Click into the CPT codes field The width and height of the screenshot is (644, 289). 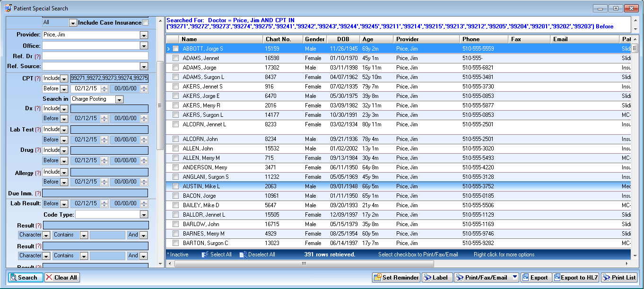[109, 79]
